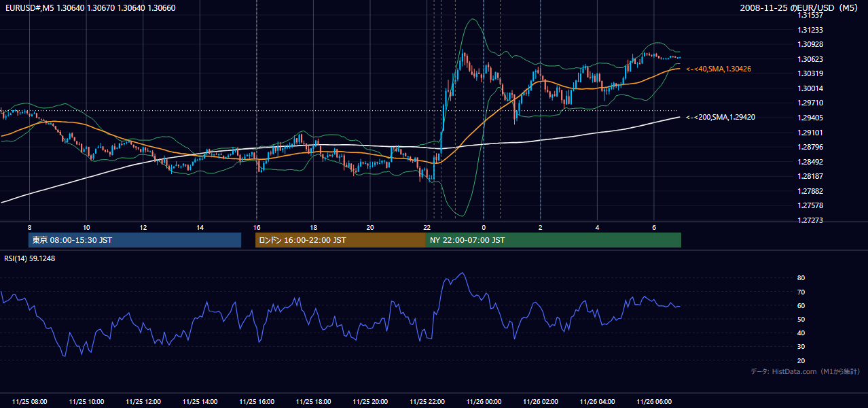Click the 11/25 08:00 time label
Image resolution: width=868 pixels, height=408 pixels.
pyautogui.click(x=30, y=402)
